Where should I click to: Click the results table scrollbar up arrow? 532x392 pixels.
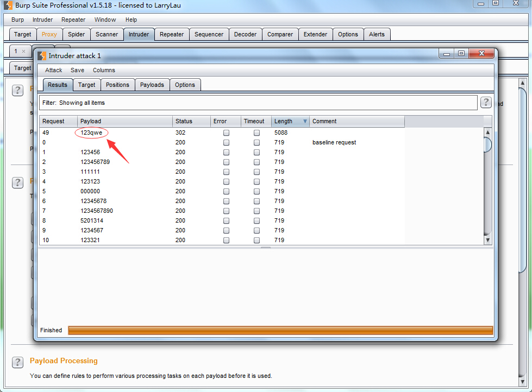pos(487,132)
